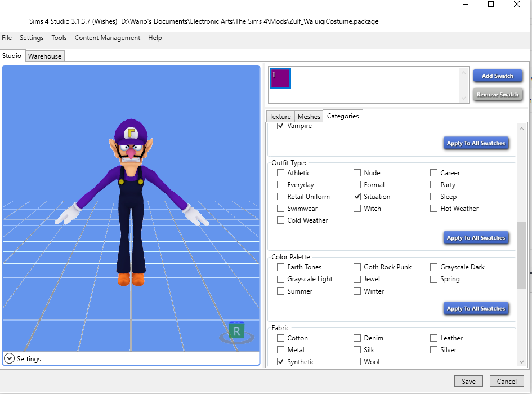This screenshot has width=532, height=394.
Task: Open the Studio tab
Action: coord(12,56)
